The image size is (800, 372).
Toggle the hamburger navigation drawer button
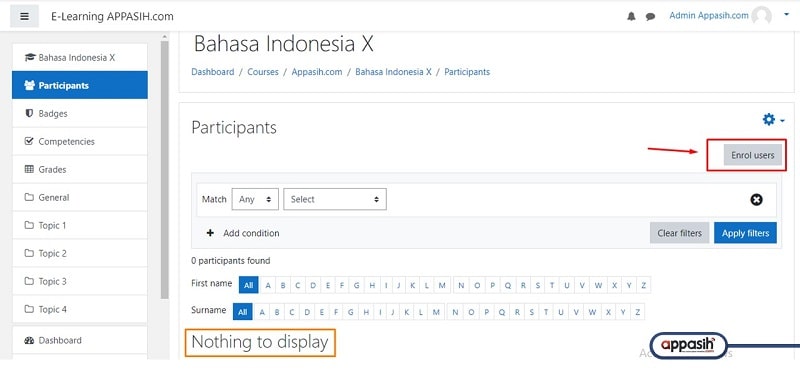click(24, 16)
